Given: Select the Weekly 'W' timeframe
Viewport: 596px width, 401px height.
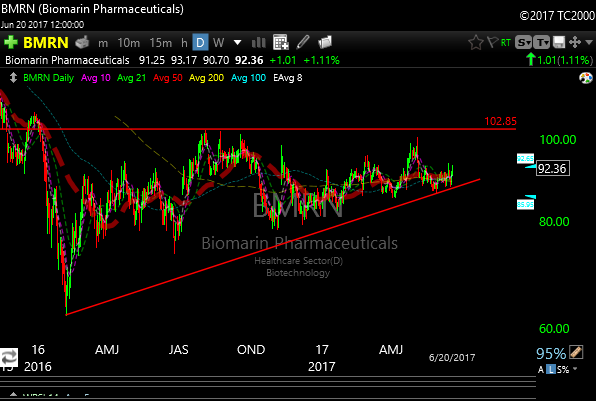Looking at the screenshot, I should tap(218, 43).
